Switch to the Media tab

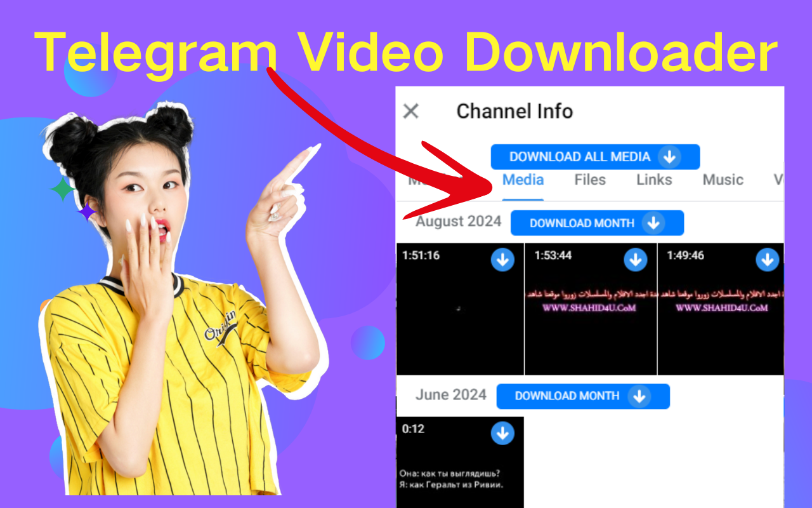pyautogui.click(x=523, y=180)
